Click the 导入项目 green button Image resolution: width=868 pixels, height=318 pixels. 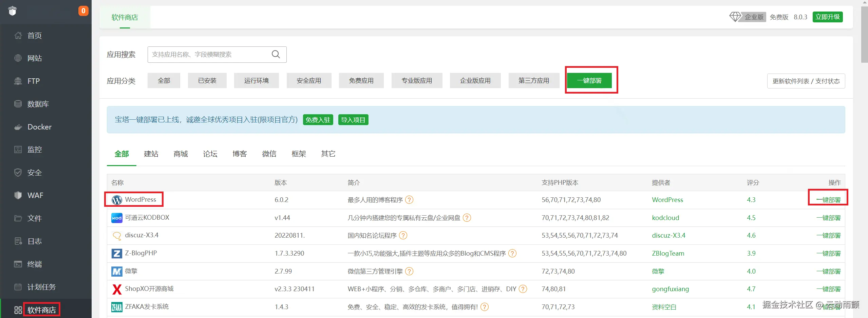[x=353, y=120]
